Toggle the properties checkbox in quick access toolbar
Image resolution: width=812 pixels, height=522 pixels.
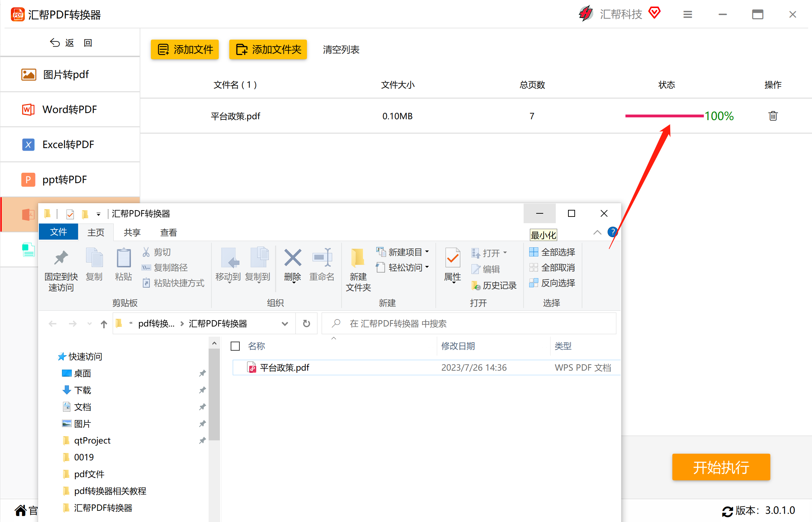[70, 214]
